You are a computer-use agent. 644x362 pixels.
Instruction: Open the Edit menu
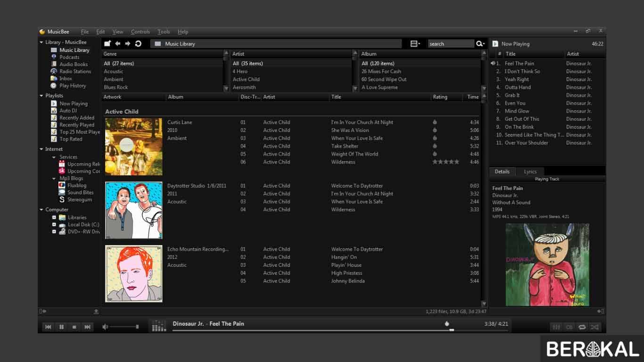tap(100, 32)
